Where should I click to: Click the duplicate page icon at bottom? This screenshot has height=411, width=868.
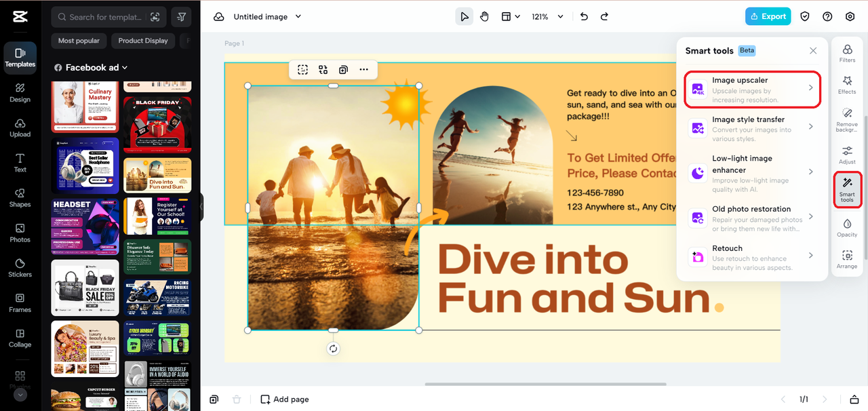point(214,399)
